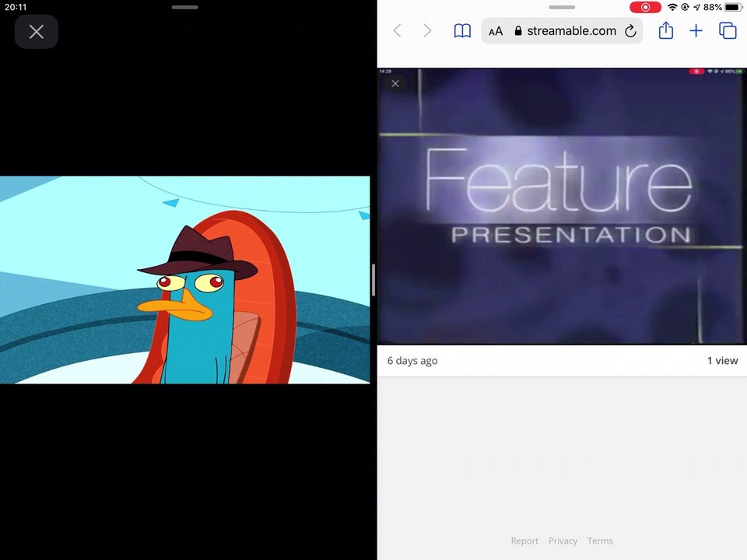Tap the Safari multitasking grabber pill
Screen dimensions: 747x560
click(x=562, y=7)
